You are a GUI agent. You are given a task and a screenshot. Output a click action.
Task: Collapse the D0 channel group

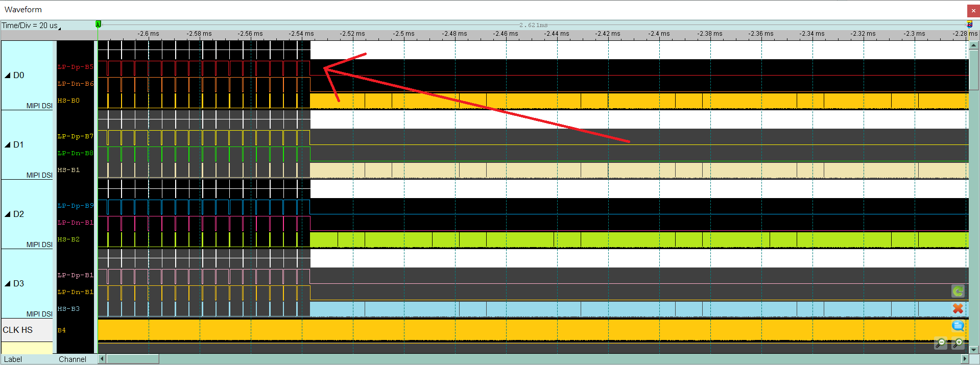(8, 76)
